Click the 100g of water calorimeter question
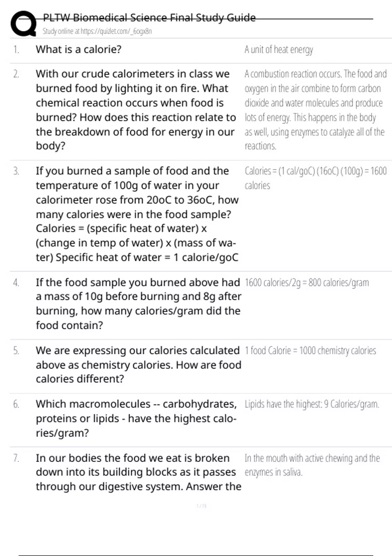Viewport: 392px width, 556px height. 137,214
